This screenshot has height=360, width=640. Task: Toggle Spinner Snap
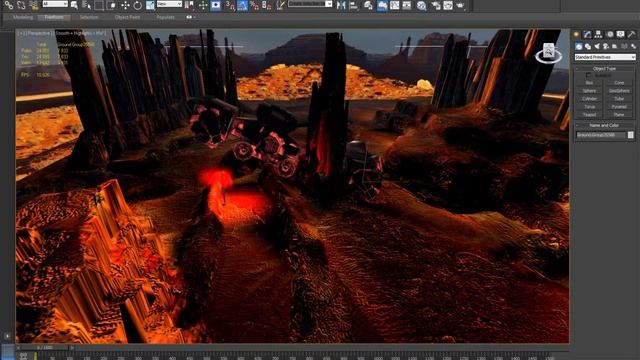click(267, 5)
